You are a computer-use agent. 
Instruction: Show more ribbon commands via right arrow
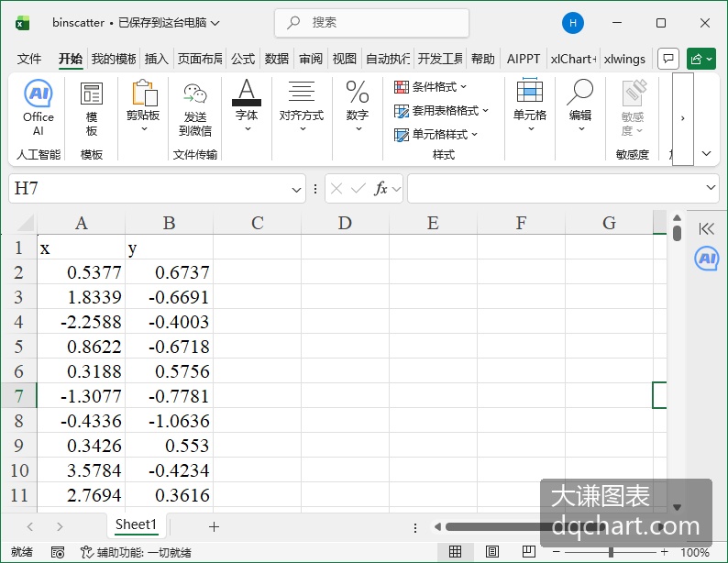682,118
